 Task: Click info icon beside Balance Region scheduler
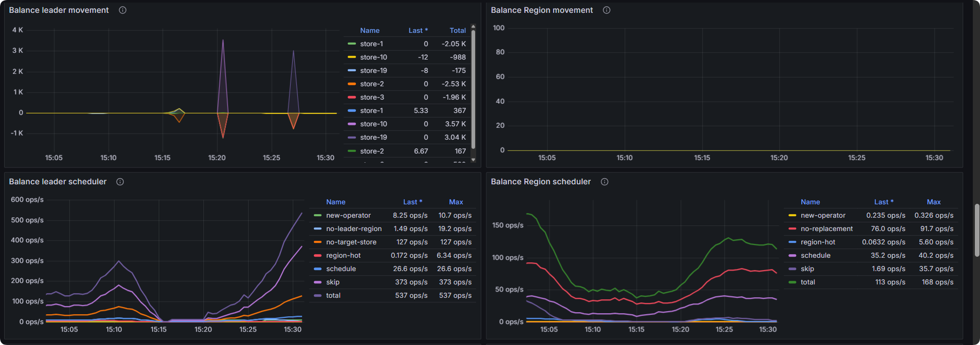pos(605,182)
